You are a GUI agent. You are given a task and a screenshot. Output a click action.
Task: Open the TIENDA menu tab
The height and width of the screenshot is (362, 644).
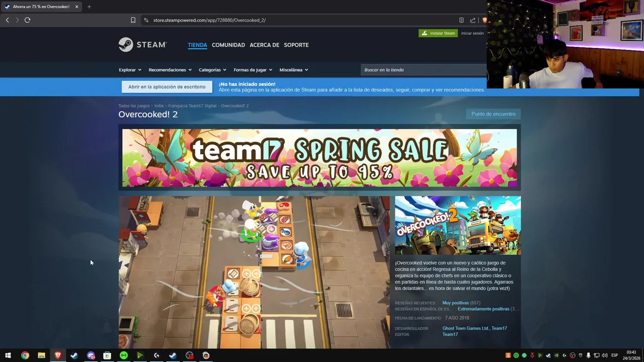click(x=197, y=45)
